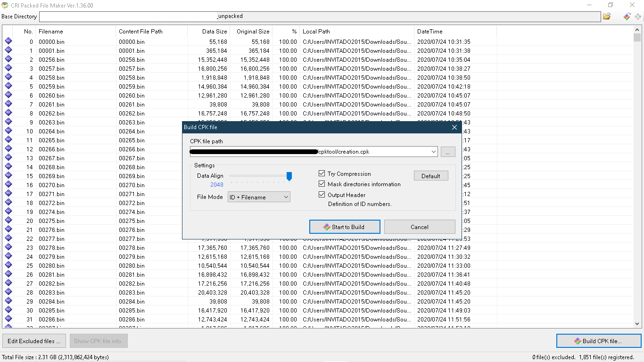
Task: Click the Total File size status text
Action: [56, 357]
